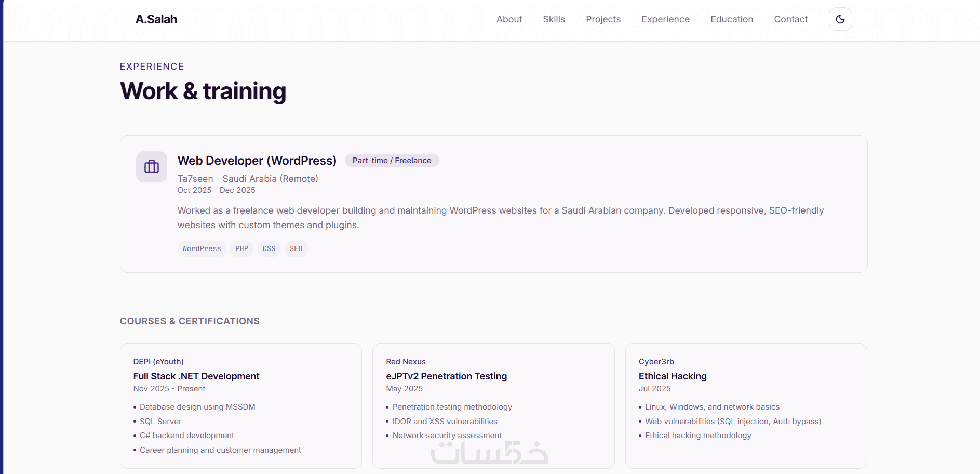
Task: Select the Ethical Hacking course card title
Action: click(x=673, y=376)
